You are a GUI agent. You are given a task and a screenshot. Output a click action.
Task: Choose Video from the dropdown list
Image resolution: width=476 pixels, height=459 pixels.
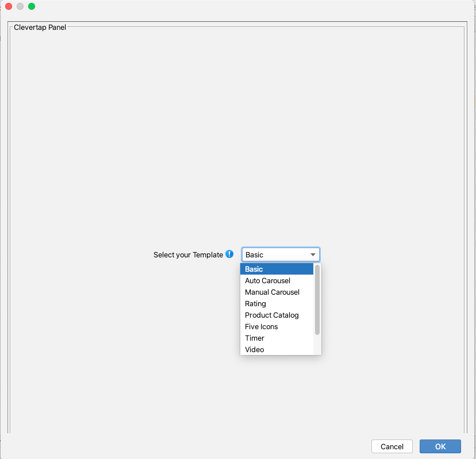pos(277,349)
